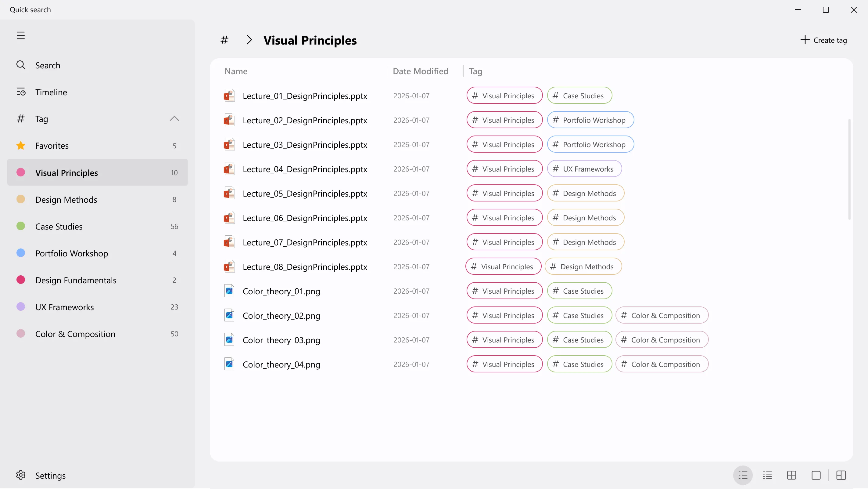The width and height of the screenshot is (868, 489).
Task: Click the Design Fundamentals color dot
Action: (20, 280)
